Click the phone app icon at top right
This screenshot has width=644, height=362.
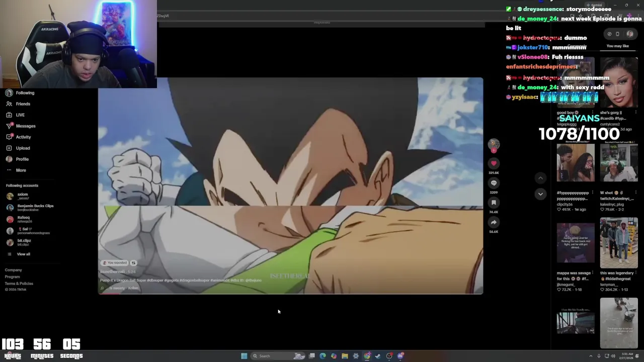pyautogui.click(x=617, y=34)
